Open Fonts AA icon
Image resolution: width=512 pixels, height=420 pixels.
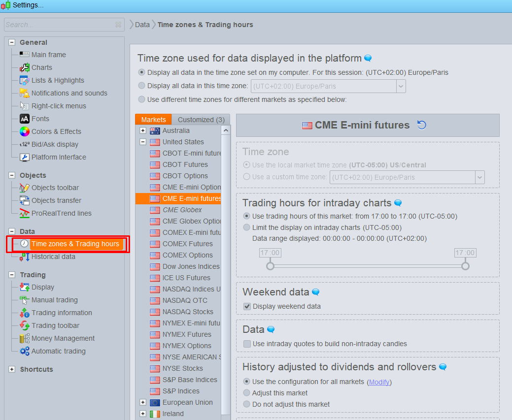pyautogui.click(x=25, y=119)
